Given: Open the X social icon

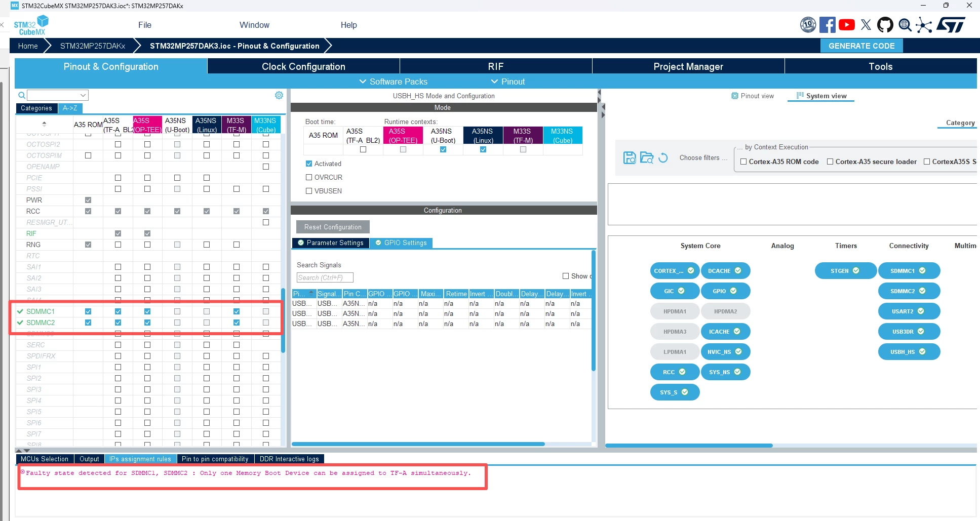Looking at the screenshot, I should tap(866, 25).
